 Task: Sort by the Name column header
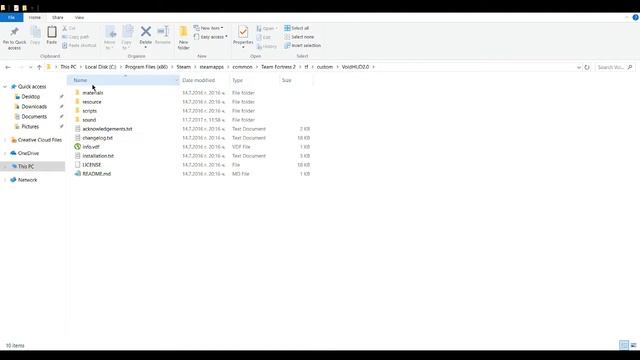pyautogui.click(x=123, y=80)
